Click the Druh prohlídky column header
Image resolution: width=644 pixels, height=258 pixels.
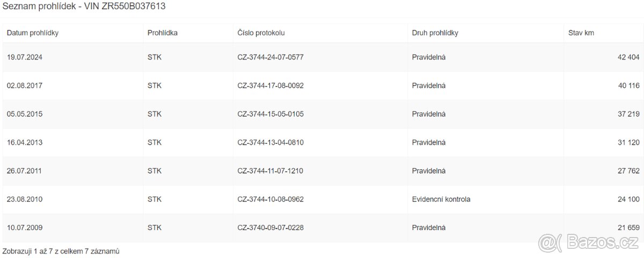[435, 33]
